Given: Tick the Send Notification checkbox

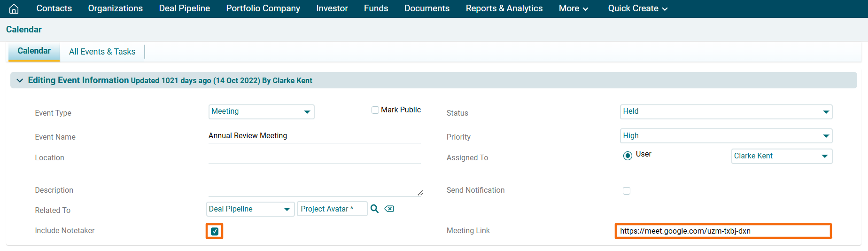Looking at the screenshot, I should [627, 191].
